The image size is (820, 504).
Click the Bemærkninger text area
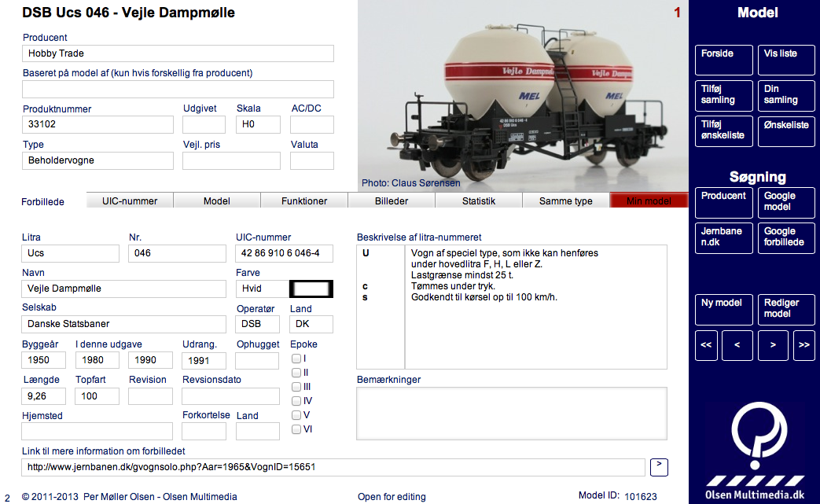tap(512, 414)
